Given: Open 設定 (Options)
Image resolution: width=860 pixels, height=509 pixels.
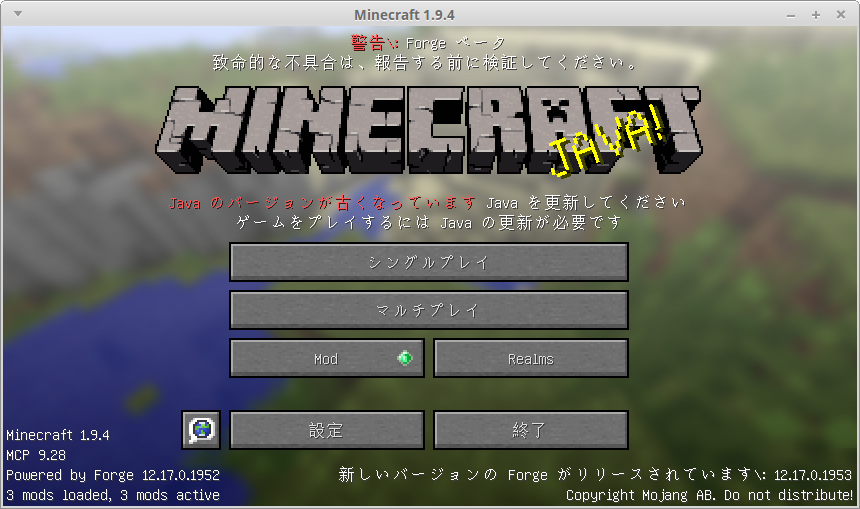Looking at the screenshot, I should (x=327, y=430).
